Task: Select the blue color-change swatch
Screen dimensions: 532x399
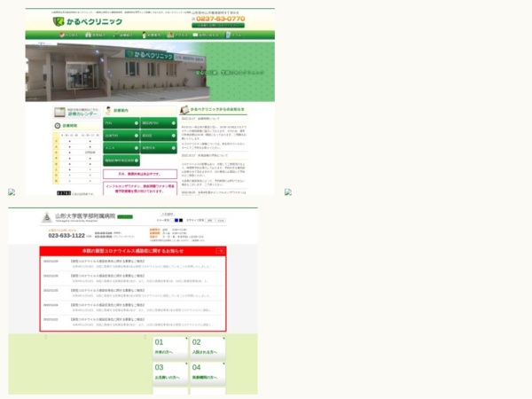Action: click(x=176, y=221)
